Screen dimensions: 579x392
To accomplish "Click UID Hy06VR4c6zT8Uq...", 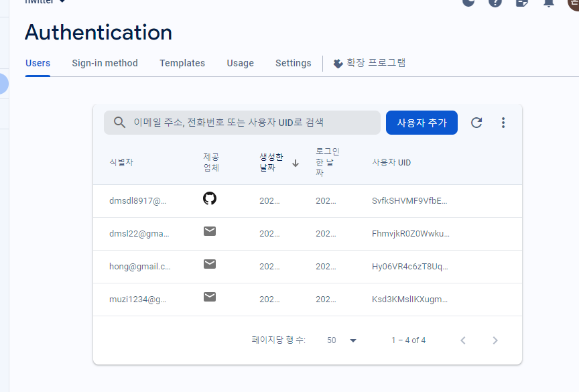I will pos(410,267).
